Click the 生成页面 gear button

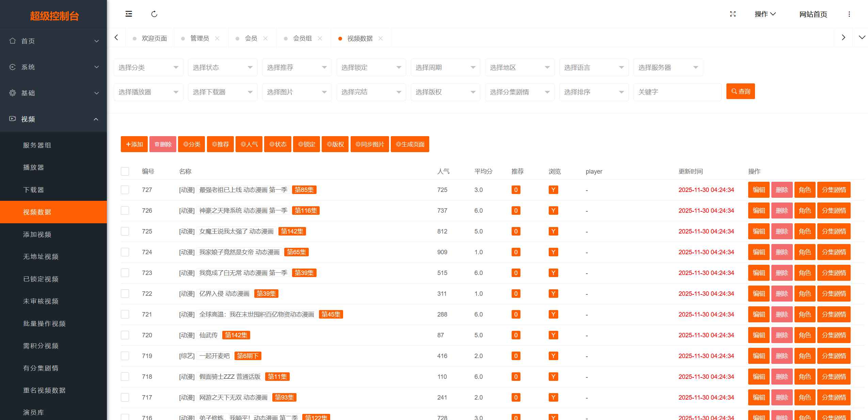tap(409, 144)
